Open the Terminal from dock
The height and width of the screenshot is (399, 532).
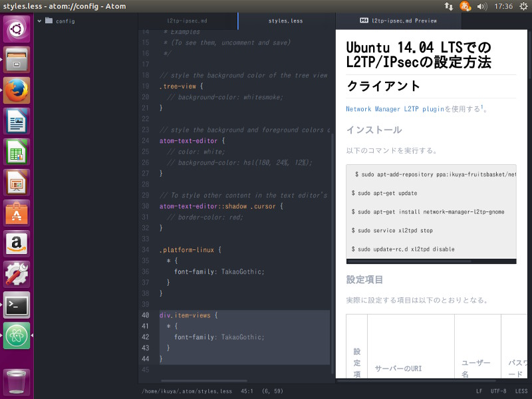(17, 305)
